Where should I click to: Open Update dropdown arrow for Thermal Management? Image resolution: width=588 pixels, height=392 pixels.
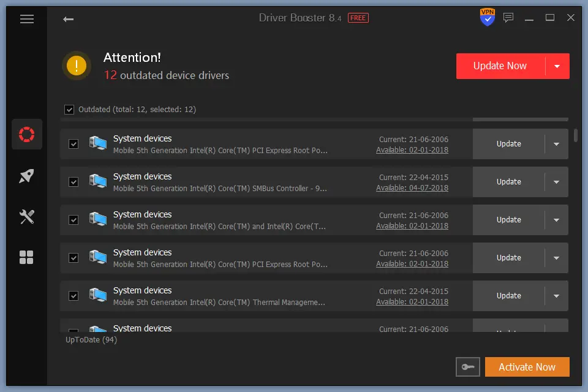pos(557,296)
